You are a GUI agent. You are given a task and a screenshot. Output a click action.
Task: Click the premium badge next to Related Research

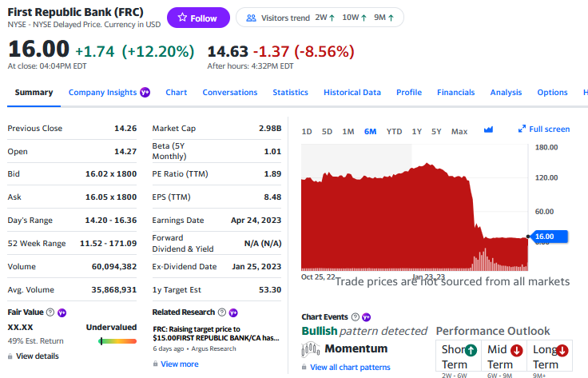coord(233,312)
